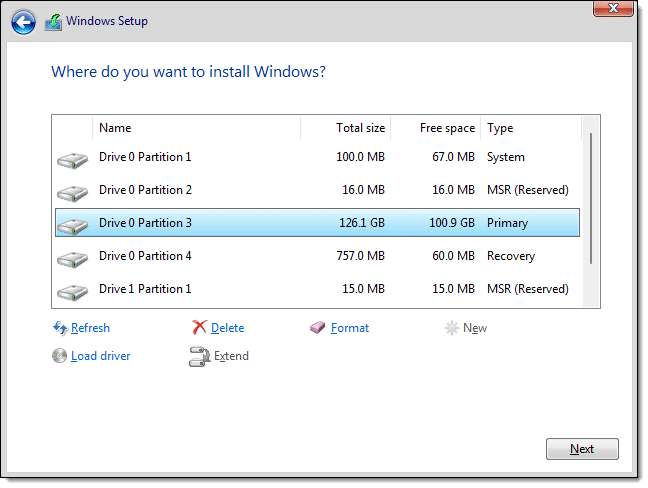This screenshot has width=648, height=488.
Task: Click the Windows Setup title icon
Action: tap(53, 22)
